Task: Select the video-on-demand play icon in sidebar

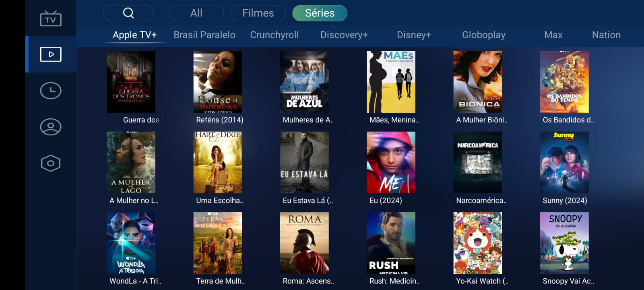Action: pos(51,54)
